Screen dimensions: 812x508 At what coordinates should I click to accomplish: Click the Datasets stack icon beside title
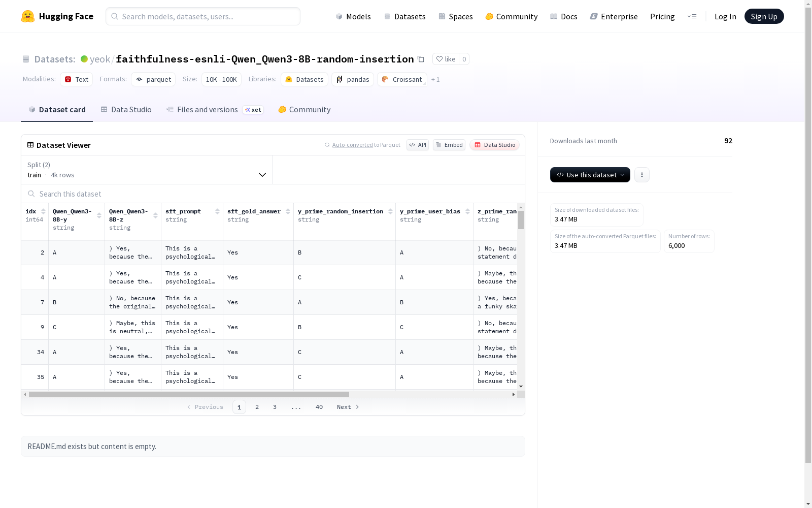click(x=26, y=59)
